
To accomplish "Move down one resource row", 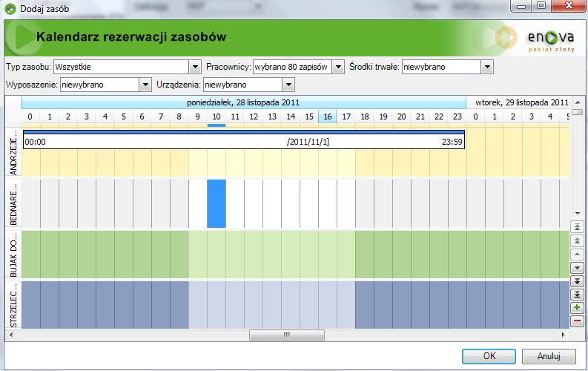I will (577, 267).
